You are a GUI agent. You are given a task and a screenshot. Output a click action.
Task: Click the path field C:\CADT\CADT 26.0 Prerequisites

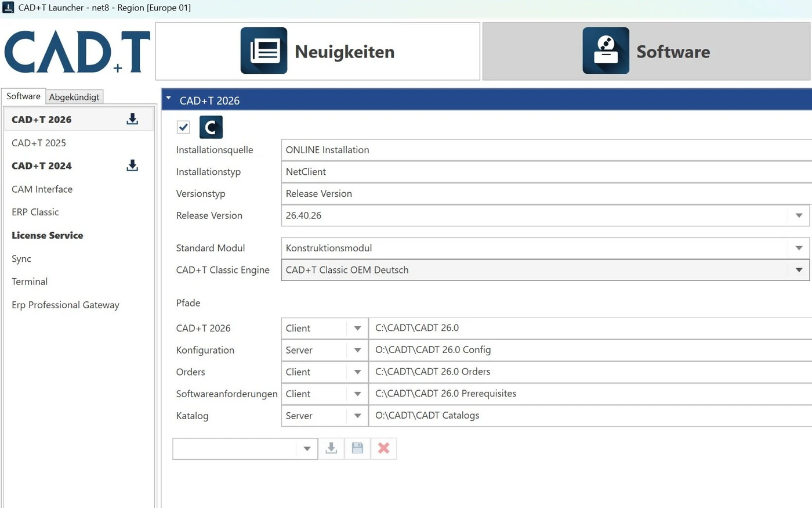pyautogui.click(x=590, y=394)
